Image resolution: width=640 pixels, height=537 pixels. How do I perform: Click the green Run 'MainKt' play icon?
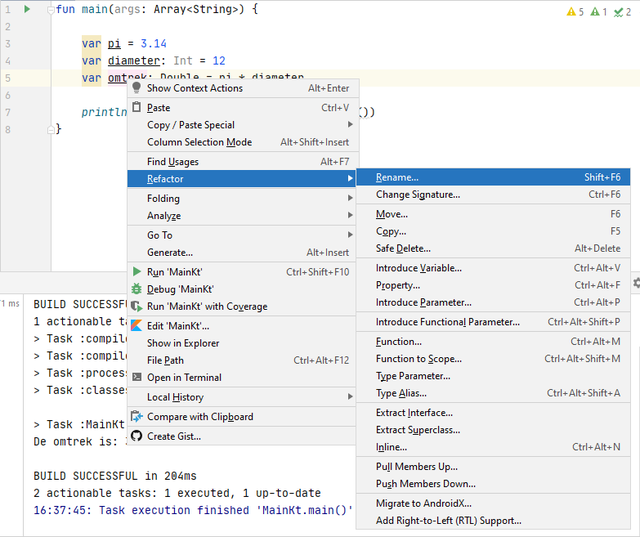137,271
